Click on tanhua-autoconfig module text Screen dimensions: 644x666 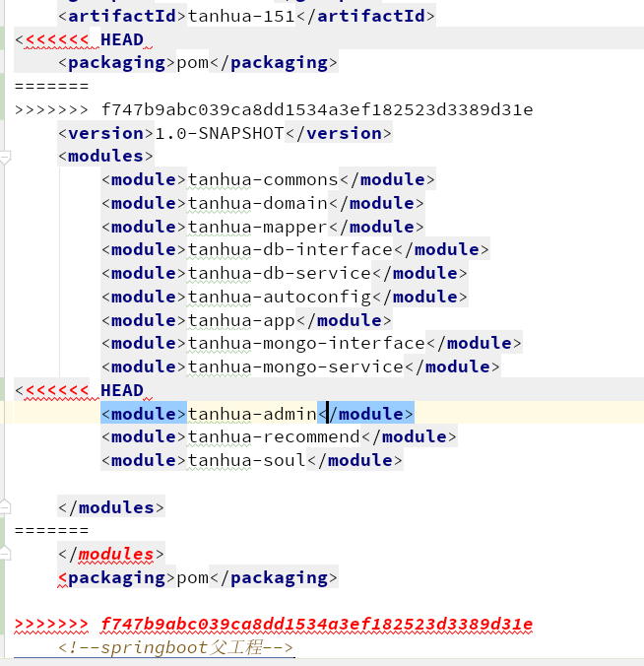[x=279, y=297]
